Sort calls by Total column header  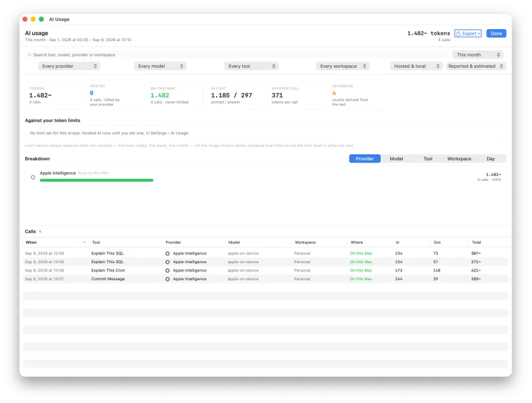476,242
